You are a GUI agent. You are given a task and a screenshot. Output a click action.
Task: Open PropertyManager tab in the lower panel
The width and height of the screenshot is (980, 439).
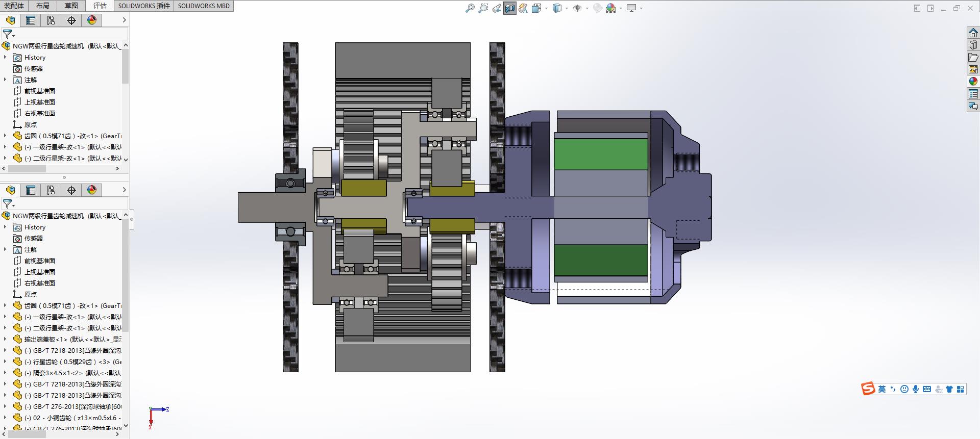(31, 190)
